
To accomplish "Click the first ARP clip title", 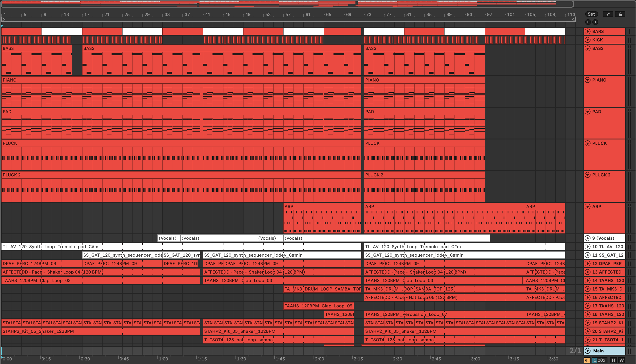I will click(289, 207).
